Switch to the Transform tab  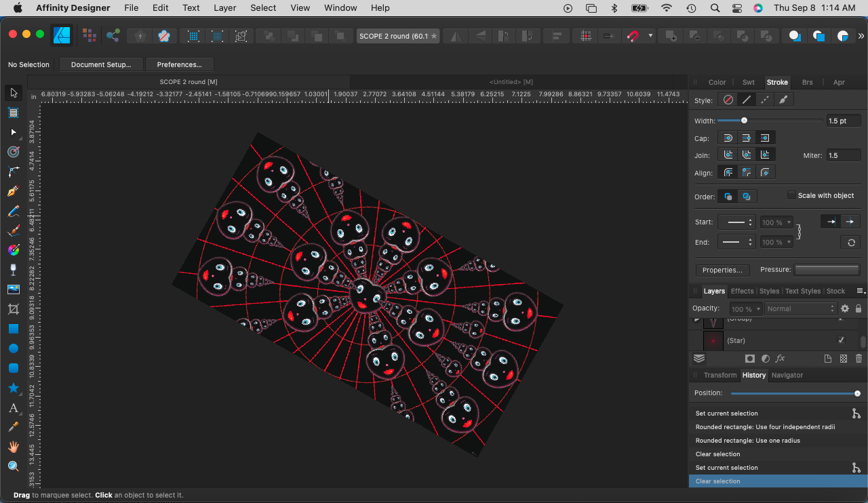click(719, 375)
